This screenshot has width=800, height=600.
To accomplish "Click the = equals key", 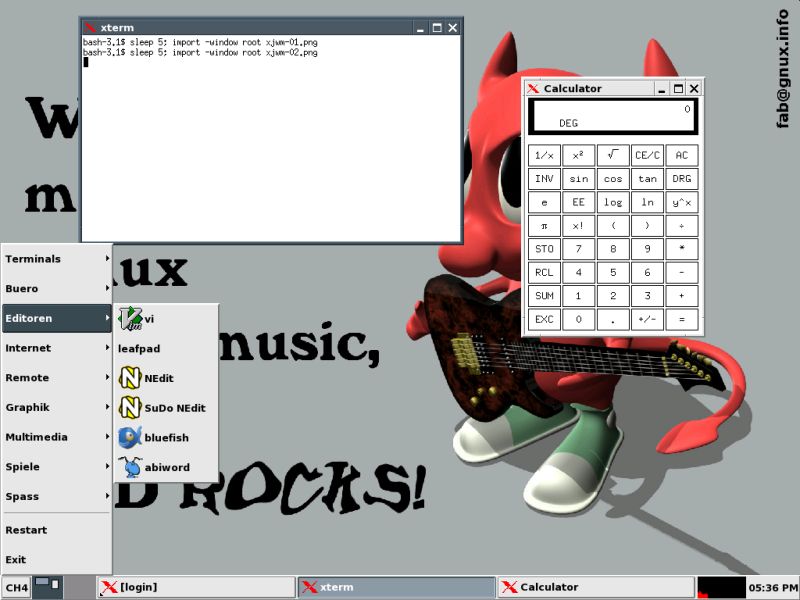I will [x=682, y=319].
